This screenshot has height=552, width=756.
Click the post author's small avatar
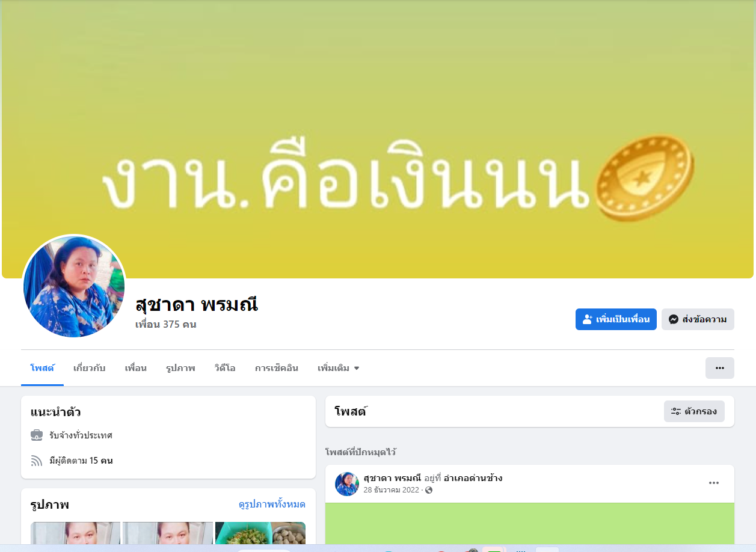(x=347, y=483)
